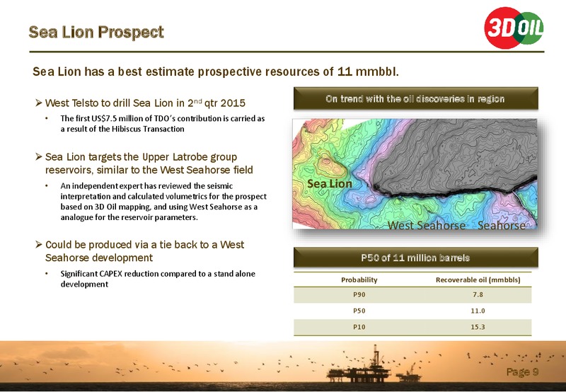566x392 pixels.
Task: Select the 15.3 table cell
Action: coord(478,327)
